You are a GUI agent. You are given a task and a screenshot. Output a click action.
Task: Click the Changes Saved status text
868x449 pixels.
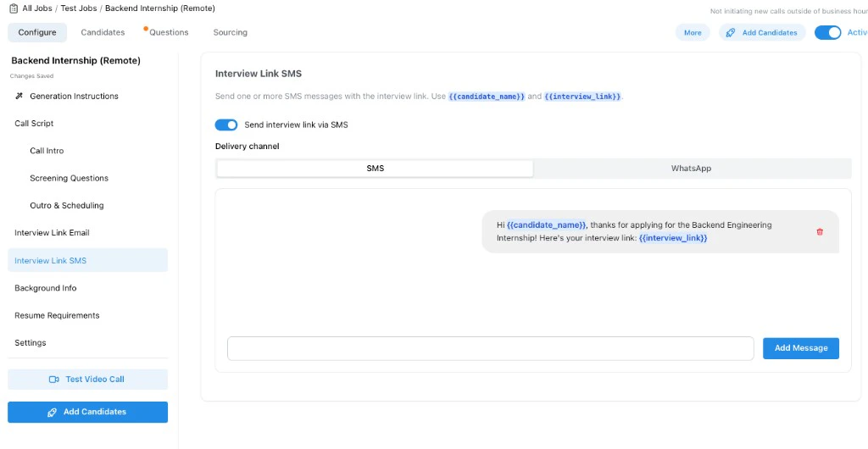tap(31, 75)
